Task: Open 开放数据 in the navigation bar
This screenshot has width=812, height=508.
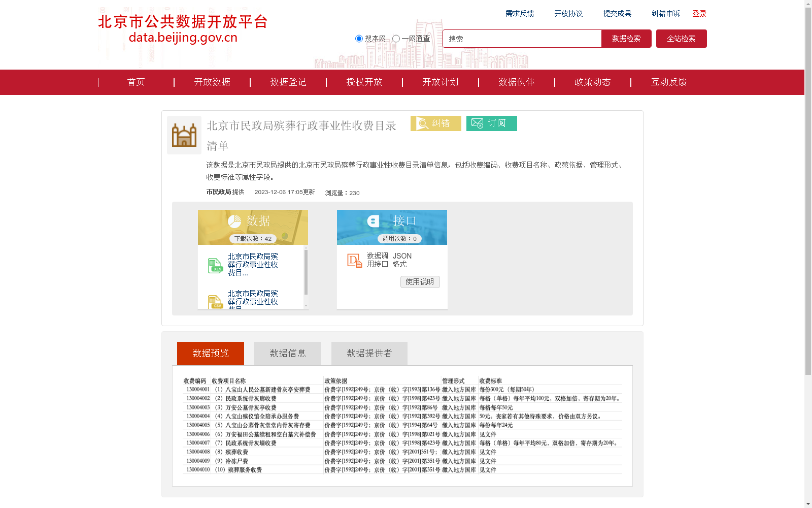Action: 212,82
